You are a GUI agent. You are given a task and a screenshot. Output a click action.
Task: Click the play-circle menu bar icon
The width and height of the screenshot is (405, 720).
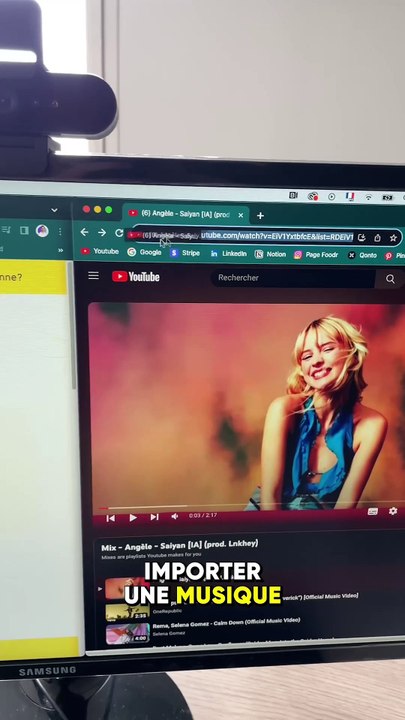tap(332, 197)
